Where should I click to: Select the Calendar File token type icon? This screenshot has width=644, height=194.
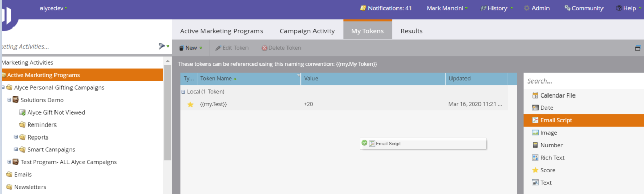pyautogui.click(x=535, y=95)
